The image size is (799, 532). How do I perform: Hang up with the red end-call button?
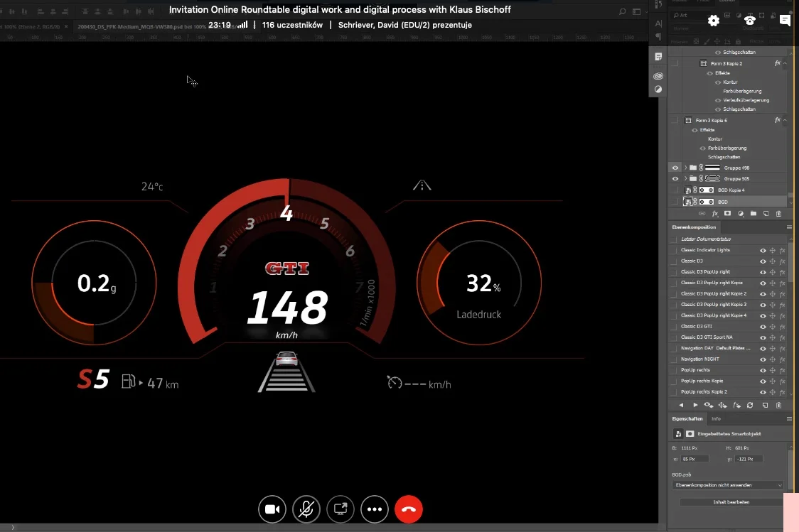tap(409, 509)
